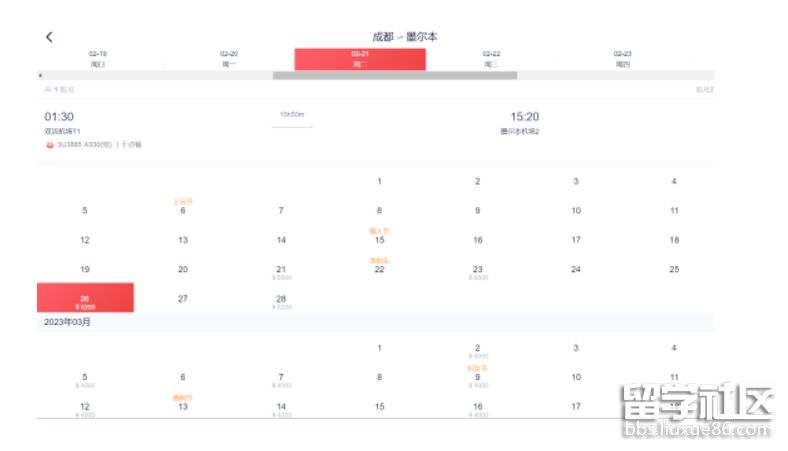Choose February 21 in the calendar
The height and width of the screenshot is (451, 788).
click(281, 271)
